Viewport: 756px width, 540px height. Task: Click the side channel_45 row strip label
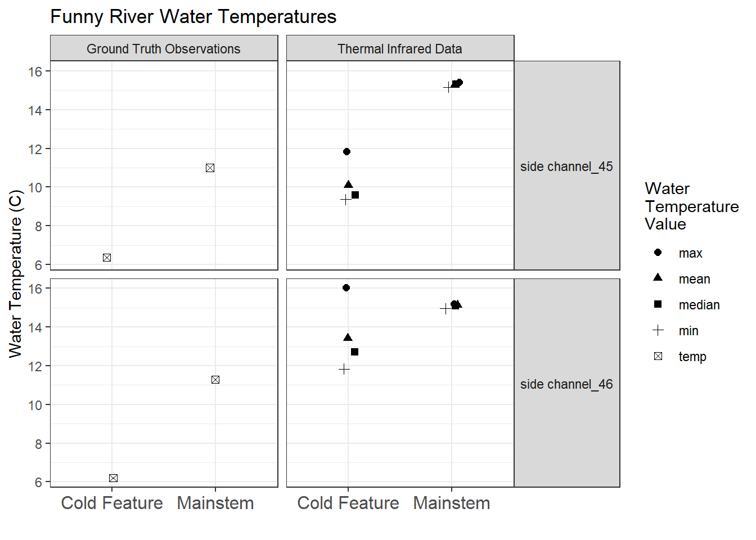[x=566, y=166]
